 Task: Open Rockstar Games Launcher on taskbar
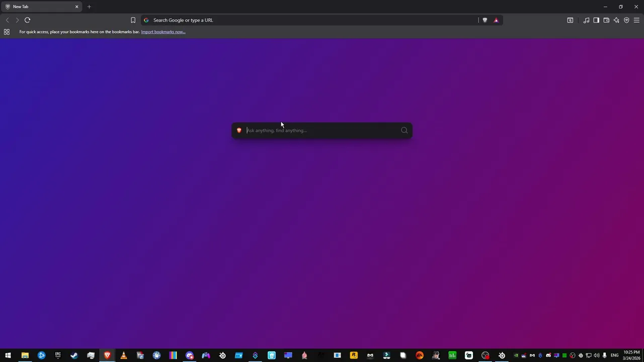[x=354, y=355]
